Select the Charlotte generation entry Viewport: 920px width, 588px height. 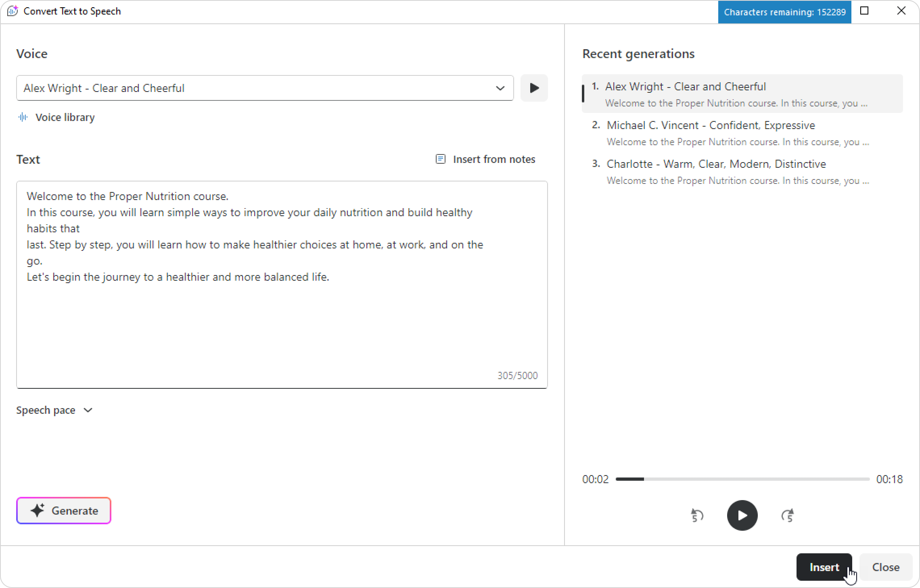point(742,171)
